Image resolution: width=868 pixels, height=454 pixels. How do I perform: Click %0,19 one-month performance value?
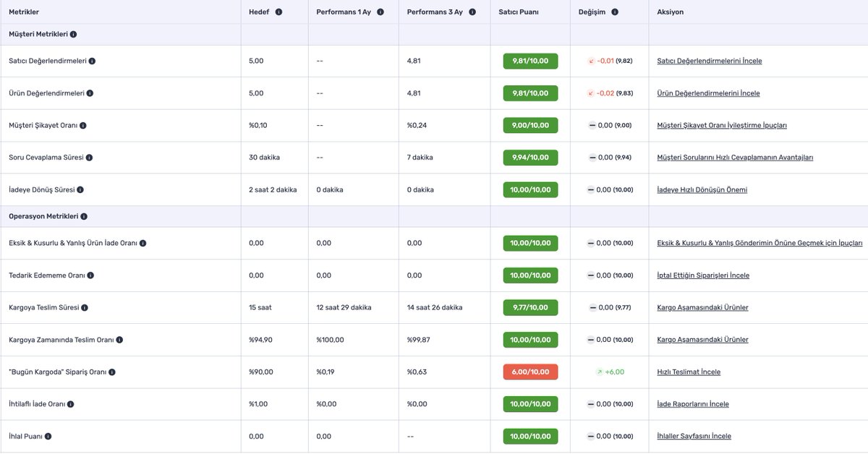tap(326, 372)
